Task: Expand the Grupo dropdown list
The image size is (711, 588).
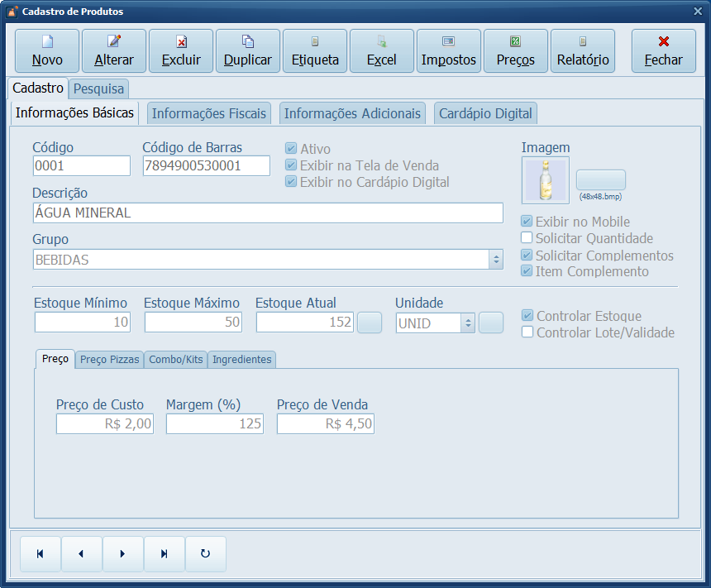Action: tap(496, 260)
